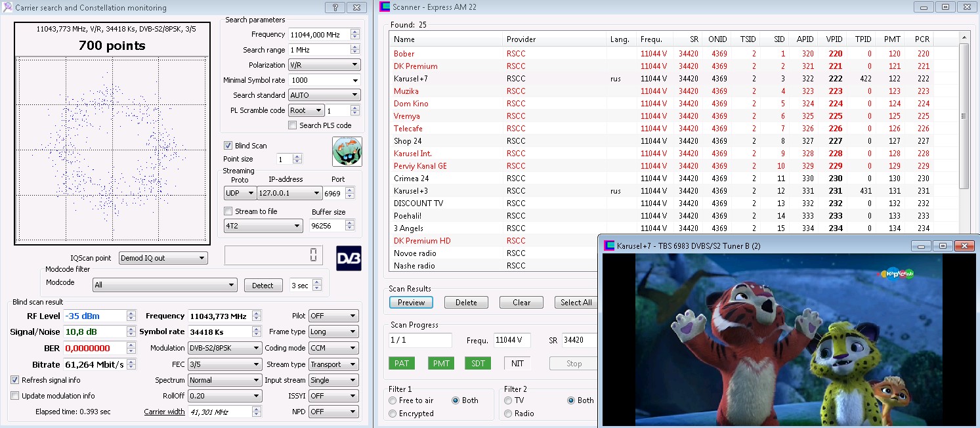Select the Bober channel row
The width and height of the screenshot is (980, 428).
coord(673,54)
